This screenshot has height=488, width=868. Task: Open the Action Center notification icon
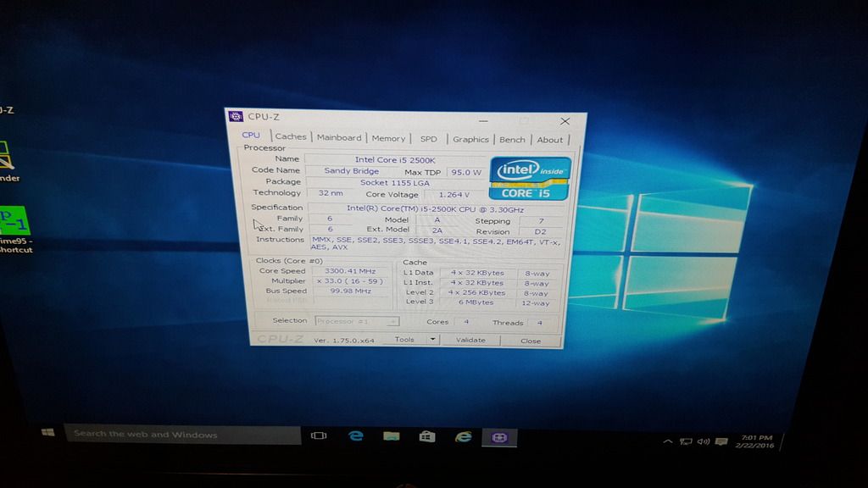[x=721, y=441]
